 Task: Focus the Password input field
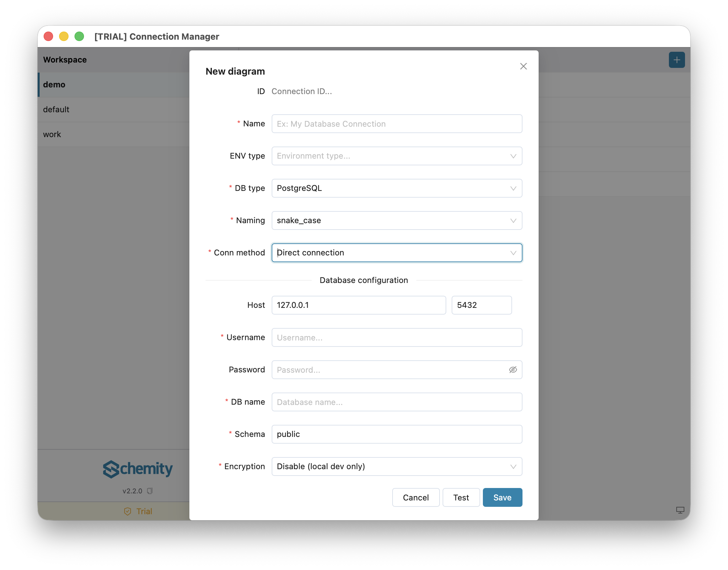397,370
